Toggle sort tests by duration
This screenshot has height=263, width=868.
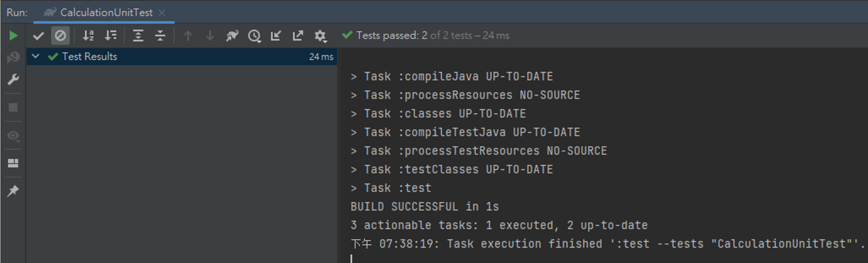[110, 35]
